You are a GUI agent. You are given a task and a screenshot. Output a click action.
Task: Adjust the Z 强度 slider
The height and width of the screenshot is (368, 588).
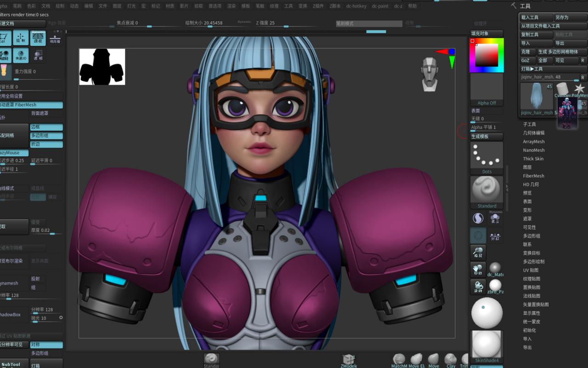coord(285,23)
